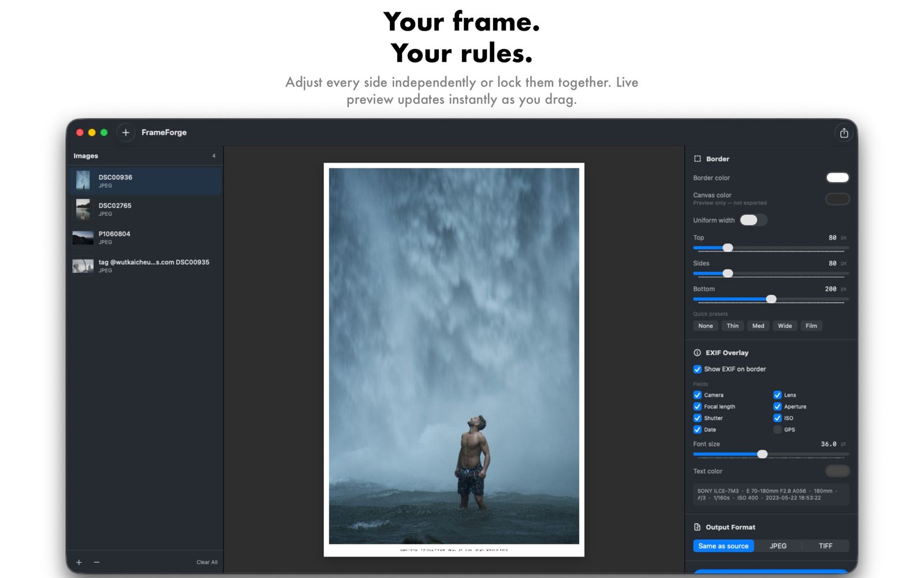Click the Bottom border slider handle
Screen dimensions: 924x578
771,299
